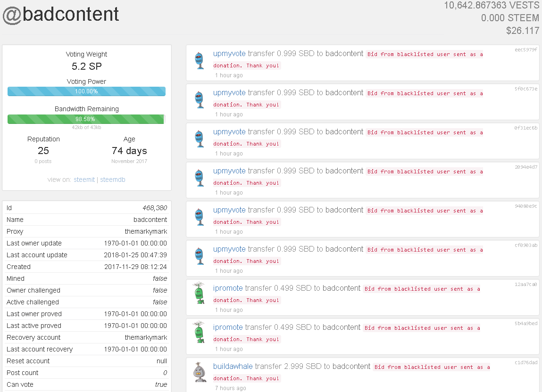Click upmyvote avatar in transaction eec5979f
This screenshot has height=392, width=542.
click(199, 61)
